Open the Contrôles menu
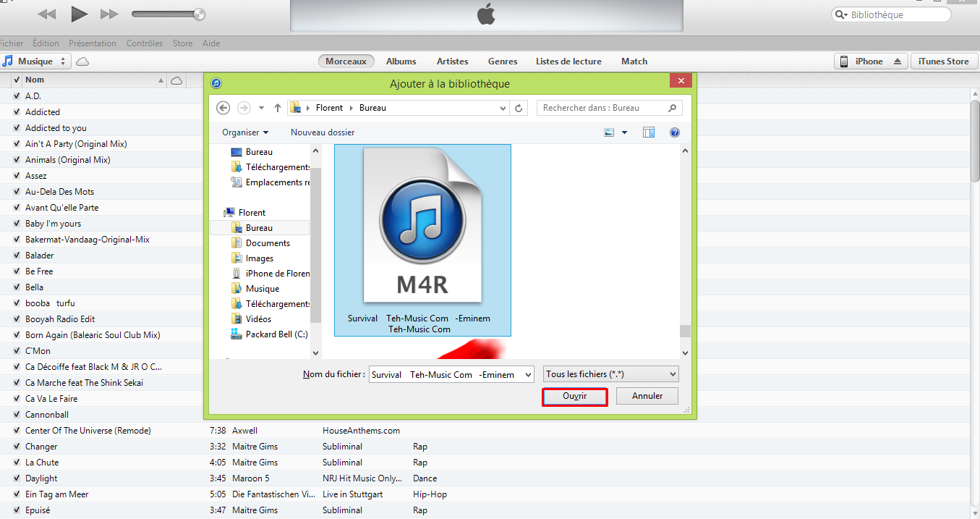Viewport: 980px width, 519px height. (145, 43)
